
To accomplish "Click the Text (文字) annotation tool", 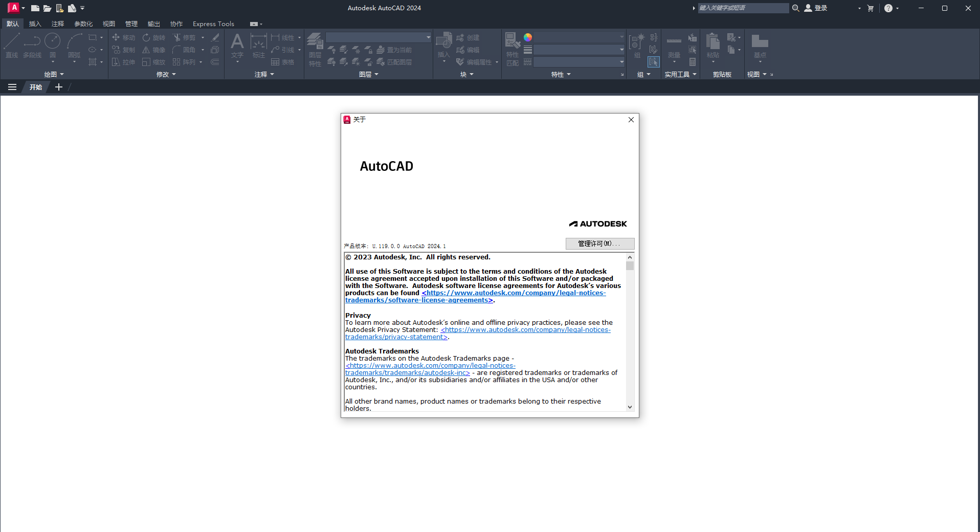I will coord(237,43).
